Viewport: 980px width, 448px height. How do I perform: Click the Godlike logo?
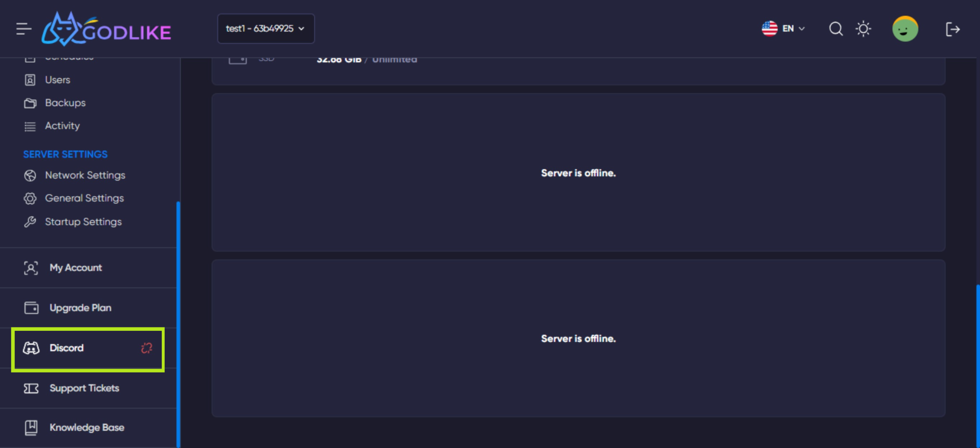[x=106, y=29]
